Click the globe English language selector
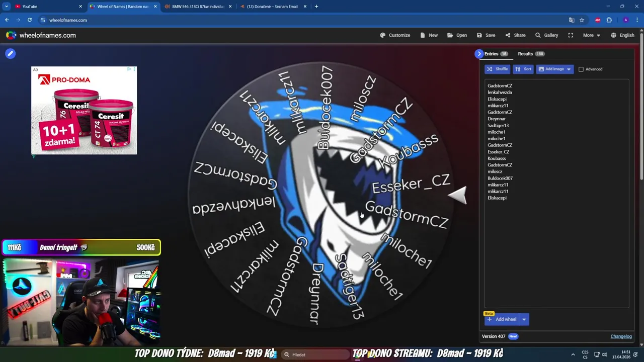 622,35
